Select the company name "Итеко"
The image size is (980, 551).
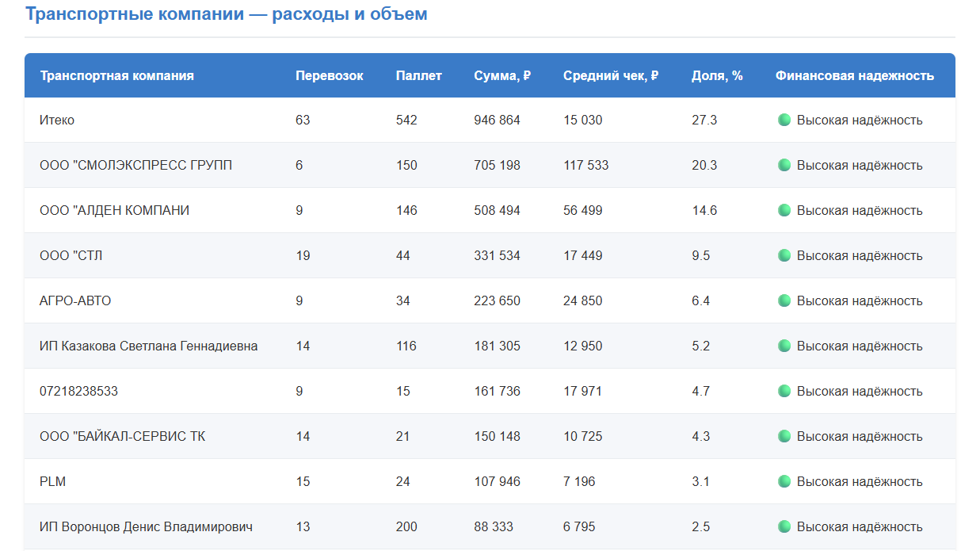[x=57, y=120]
